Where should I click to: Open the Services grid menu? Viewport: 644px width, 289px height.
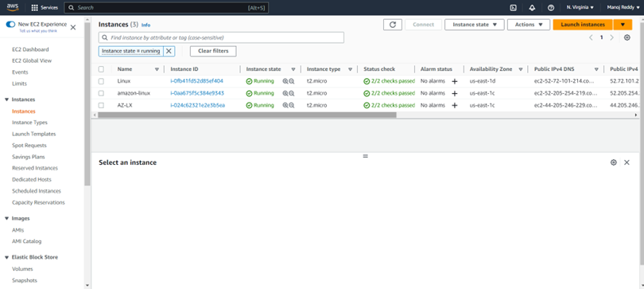[45, 8]
